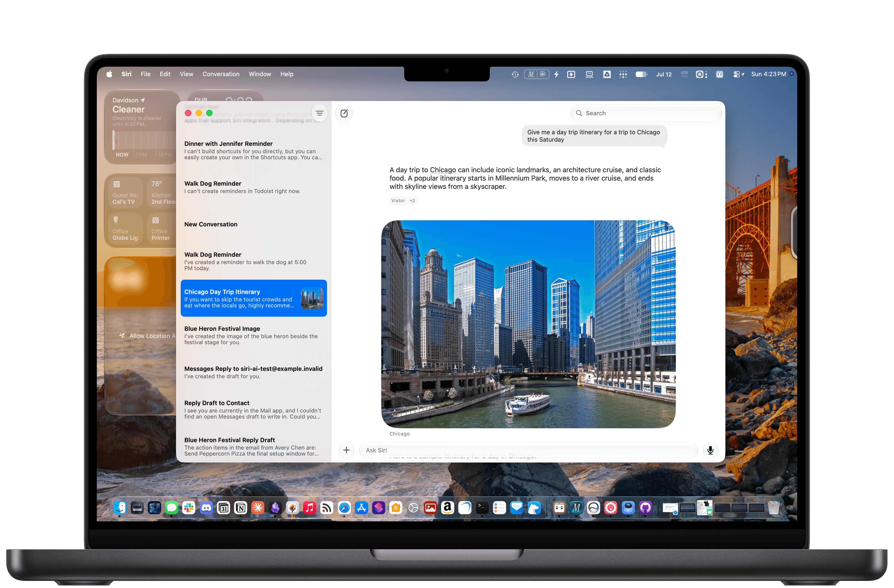Image resolution: width=894 pixels, height=588 pixels.
Task: Click the Google Drive menu bar icon
Action: click(607, 74)
